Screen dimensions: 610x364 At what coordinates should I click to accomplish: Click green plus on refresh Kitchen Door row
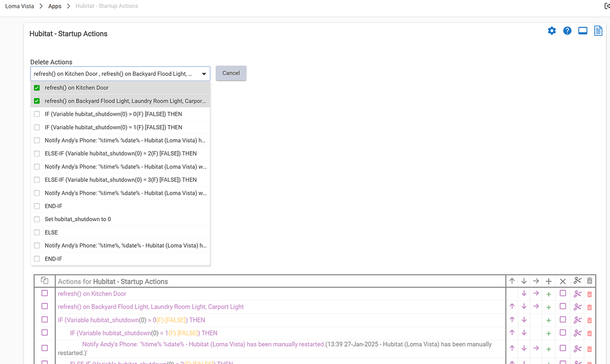click(548, 294)
